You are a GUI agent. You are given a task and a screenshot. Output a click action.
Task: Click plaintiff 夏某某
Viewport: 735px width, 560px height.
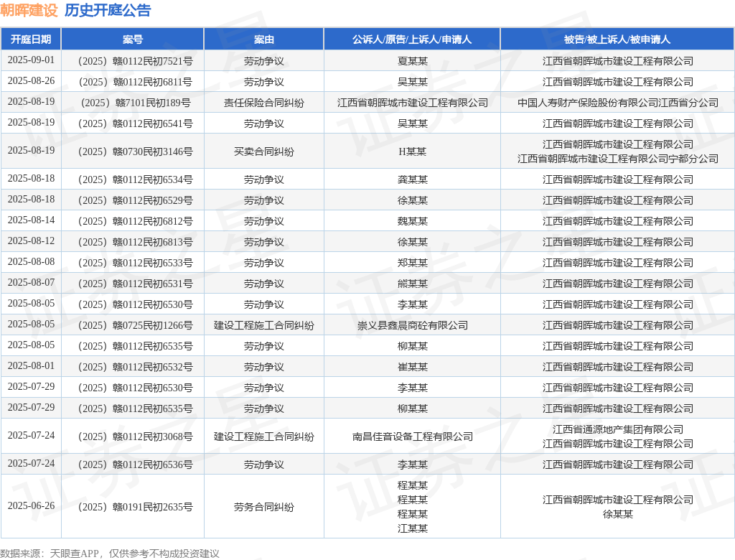point(413,61)
